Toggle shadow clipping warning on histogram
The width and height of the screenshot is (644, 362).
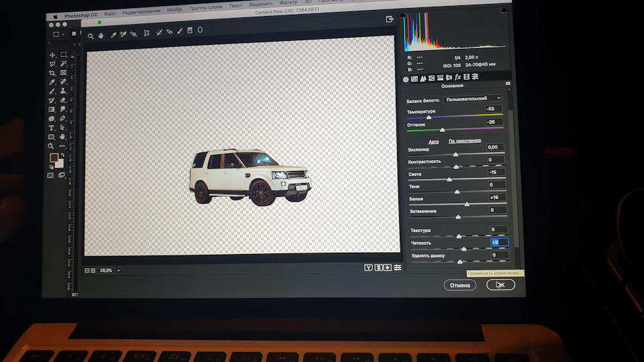[x=403, y=15]
